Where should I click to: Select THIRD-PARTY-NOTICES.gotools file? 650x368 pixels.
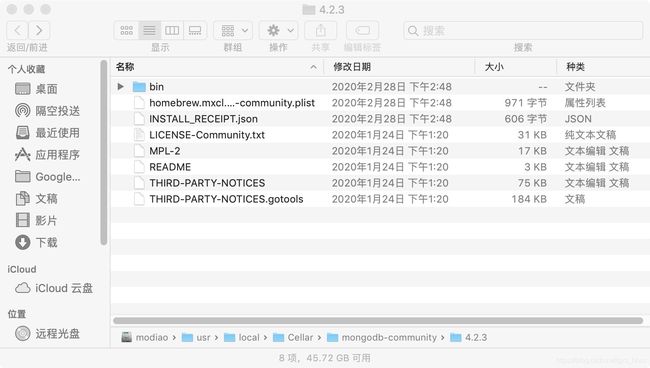tap(381, 199)
